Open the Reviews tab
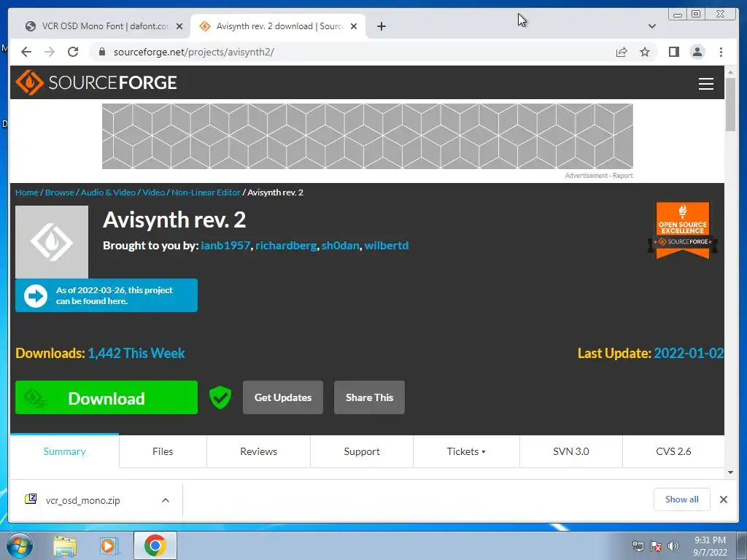This screenshot has width=747, height=560. pos(259,451)
